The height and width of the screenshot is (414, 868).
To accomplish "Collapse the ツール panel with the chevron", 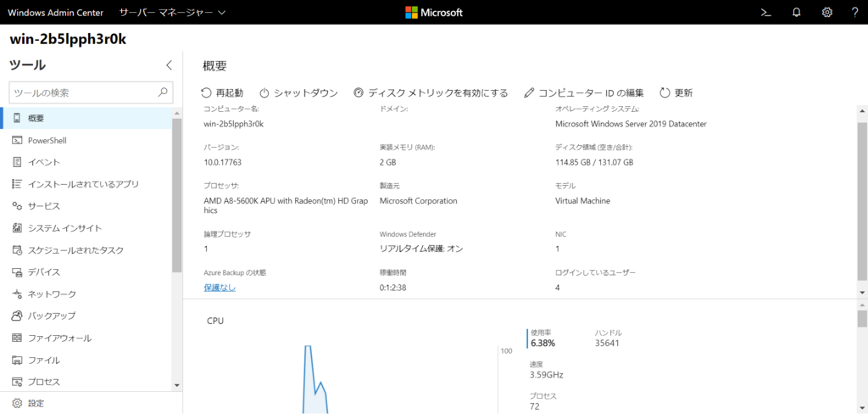I will 170,64.
